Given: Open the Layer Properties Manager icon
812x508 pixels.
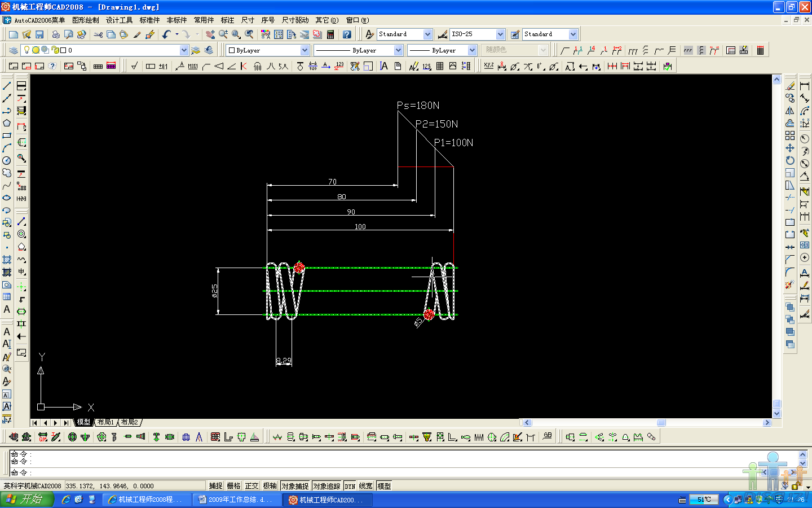Looking at the screenshot, I should pyautogui.click(x=14, y=50).
